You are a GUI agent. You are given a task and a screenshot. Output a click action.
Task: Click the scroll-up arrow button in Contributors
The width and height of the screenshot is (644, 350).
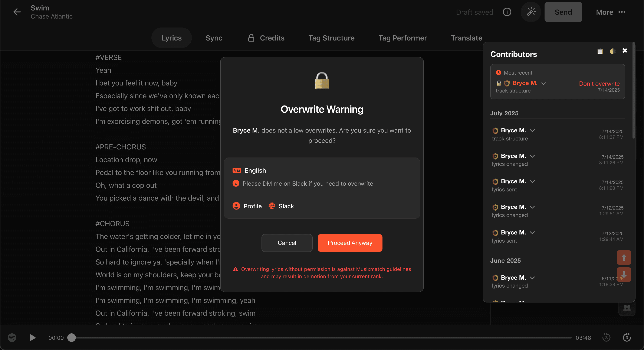(x=624, y=257)
